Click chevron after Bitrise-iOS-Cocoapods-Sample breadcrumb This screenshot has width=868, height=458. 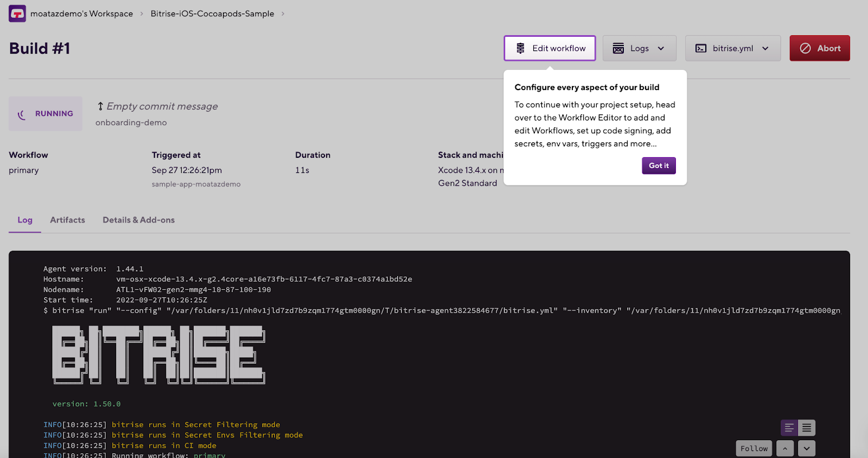click(x=283, y=14)
